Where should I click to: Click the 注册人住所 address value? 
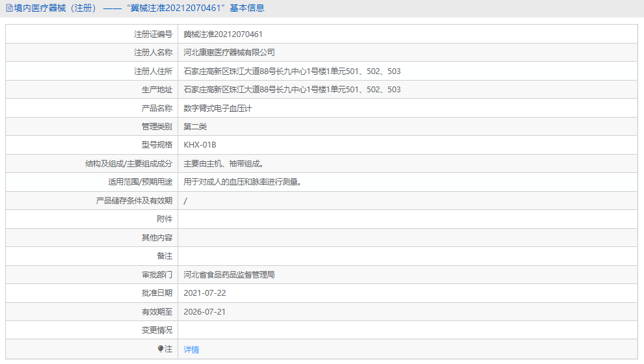point(292,71)
